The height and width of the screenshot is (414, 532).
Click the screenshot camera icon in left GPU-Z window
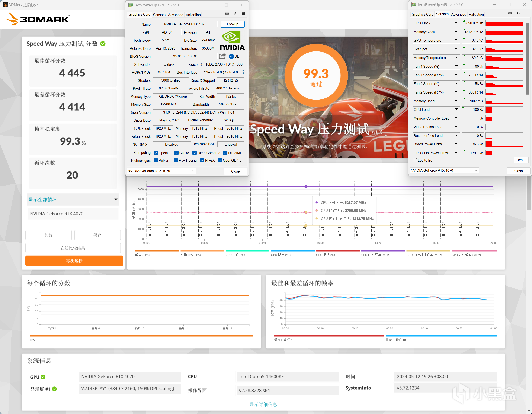(x=227, y=14)
